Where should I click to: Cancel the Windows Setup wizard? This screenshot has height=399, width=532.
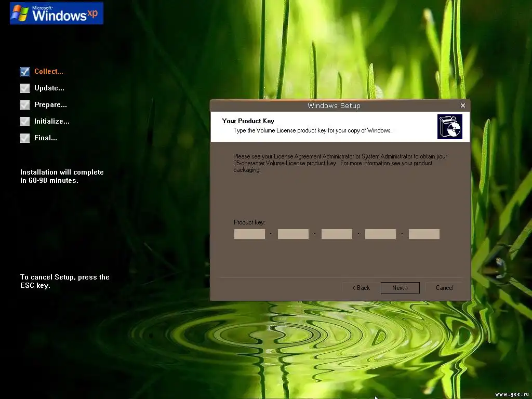pos(445,288)
